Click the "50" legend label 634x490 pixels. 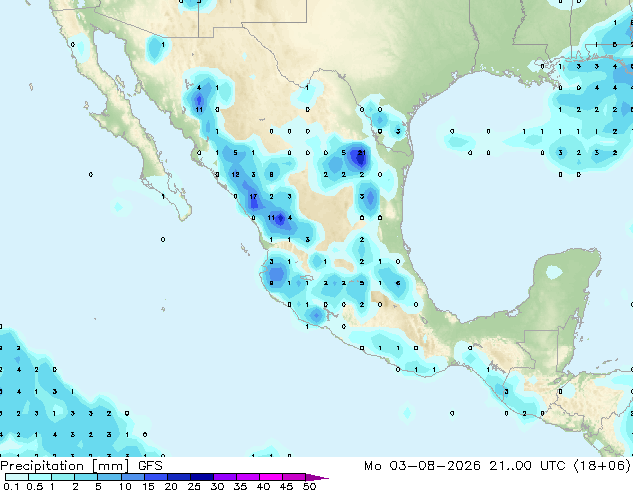[309, 486]
